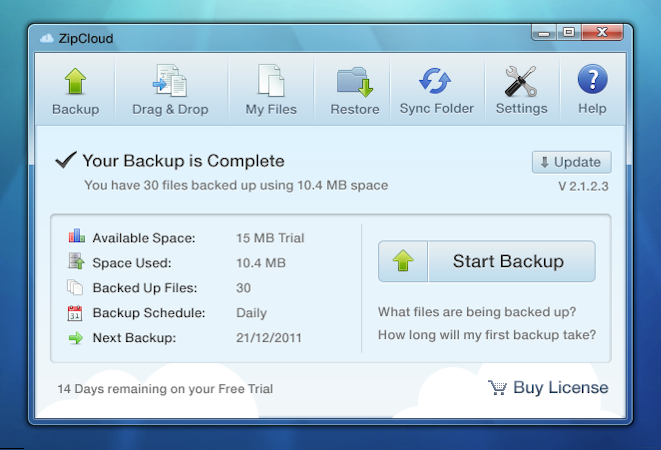Minimize the ZipCloud window
This screenshot has width=661, height=450.
(544, 32)
